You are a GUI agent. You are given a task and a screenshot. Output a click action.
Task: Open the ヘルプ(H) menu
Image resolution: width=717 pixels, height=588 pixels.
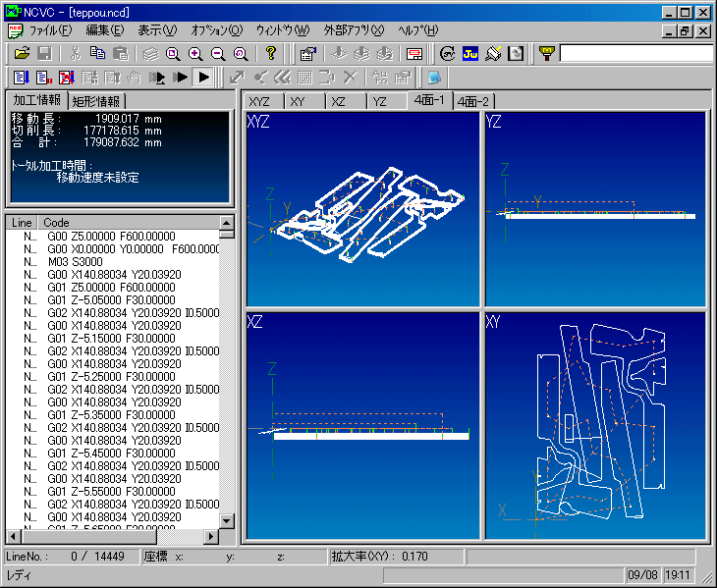tap(418, 30)
